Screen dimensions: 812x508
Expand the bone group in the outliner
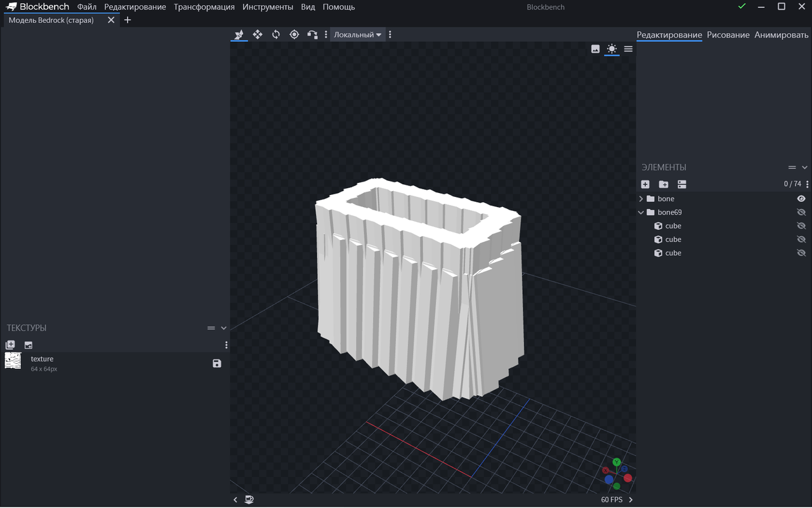pyautogui.click(x=641, y=199)
